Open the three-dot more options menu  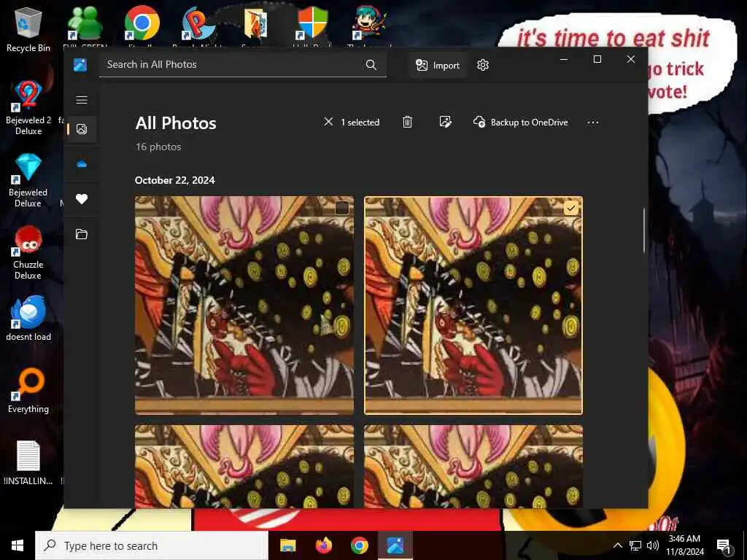click(x=593, y=122)
